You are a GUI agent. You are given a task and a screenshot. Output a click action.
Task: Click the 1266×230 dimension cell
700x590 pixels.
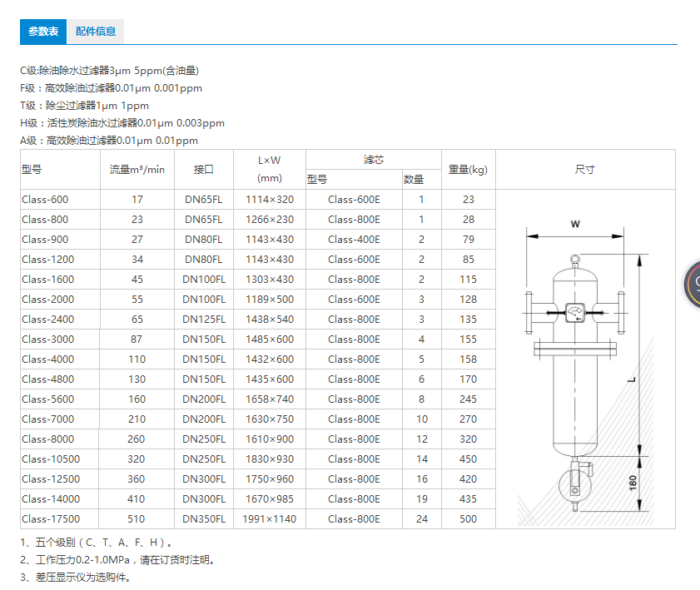pos(270,220)
